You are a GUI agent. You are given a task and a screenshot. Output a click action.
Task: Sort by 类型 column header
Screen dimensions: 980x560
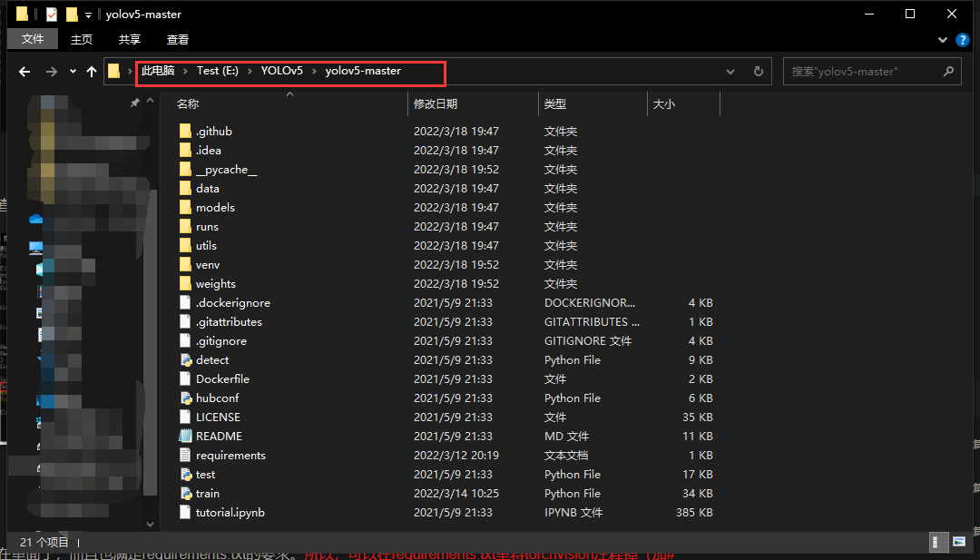pos(555,104)
